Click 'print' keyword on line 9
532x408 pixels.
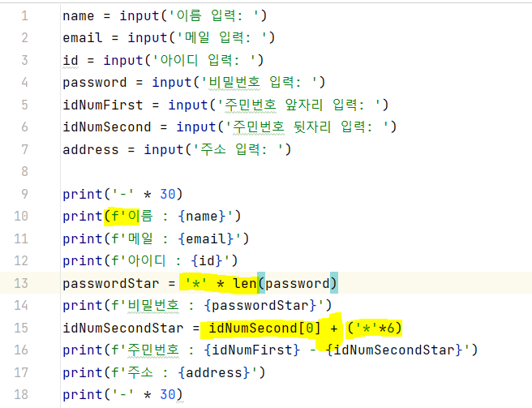[83, 194]
